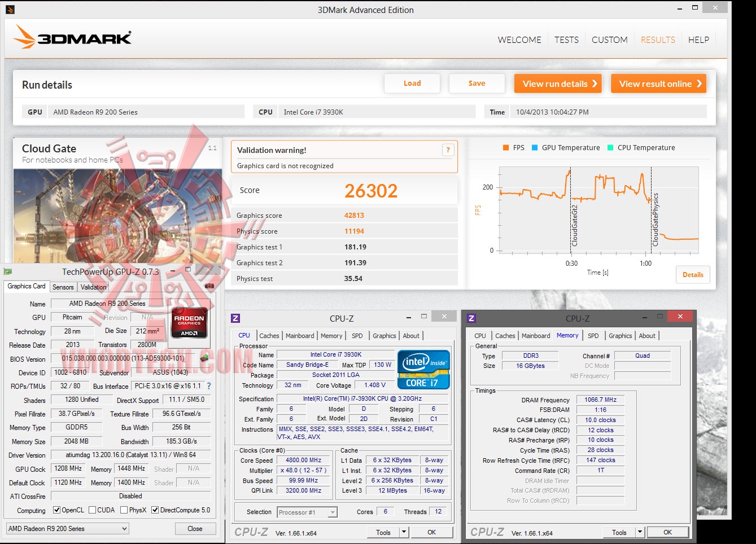Image resolution: width=756 pixels, height=544 pixels.
Task: Open the CUSTOM menu in 3DMark
Action: tap(609, 40)
